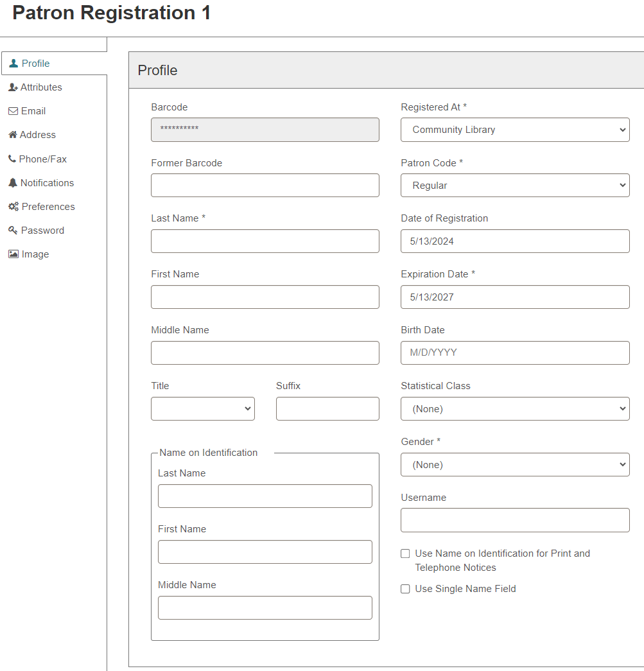Screen dimensions: 644x671
Task: Click the Preferences gears icon
Action: 13,207
